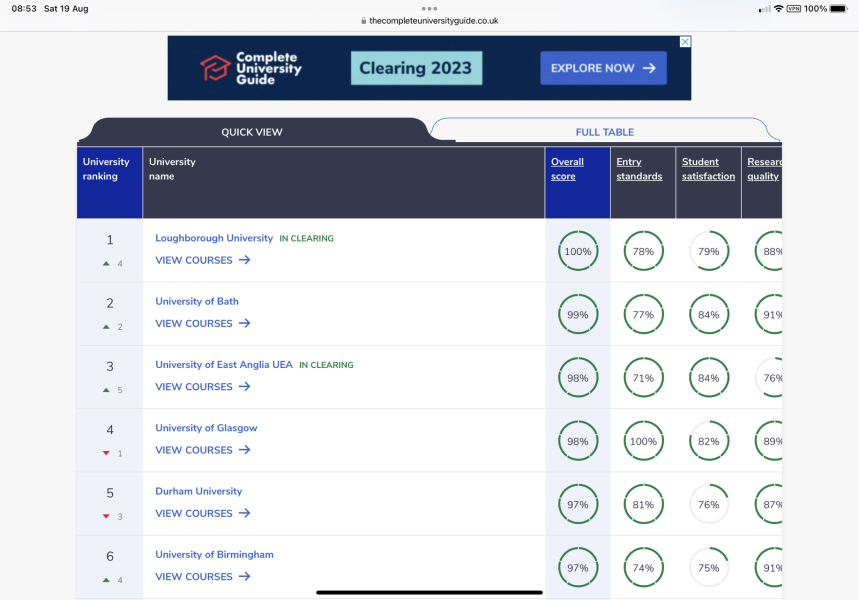Image resolution: width=859 pixels, height=600 pixels.
Task: Sort by Overall score column header
Action: pos(567,169)
